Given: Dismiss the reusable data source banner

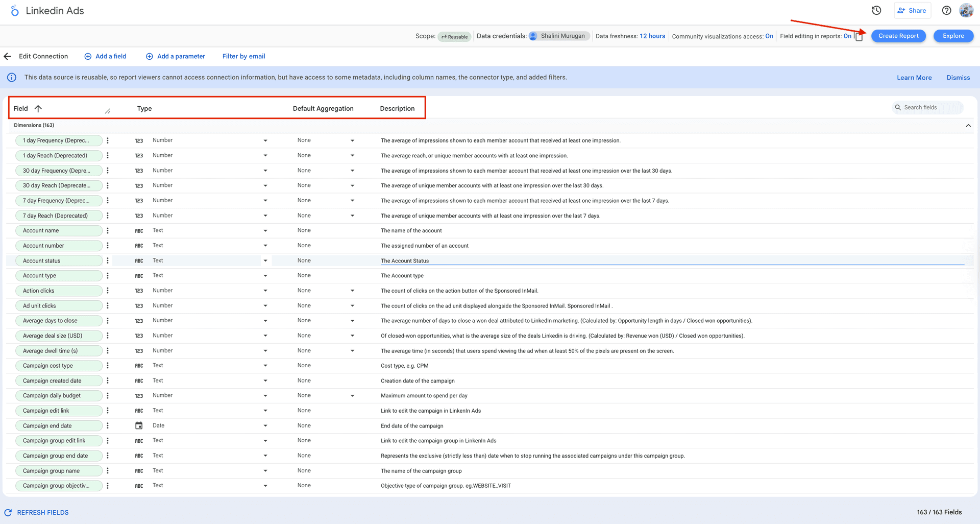Looking at the screenshot, I should [x=958, y=77].
